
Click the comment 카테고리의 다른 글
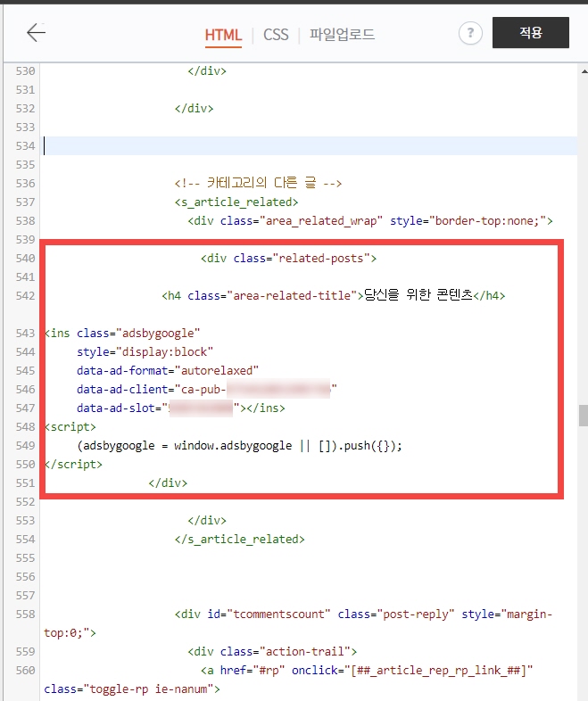click(x=258, y=184)
